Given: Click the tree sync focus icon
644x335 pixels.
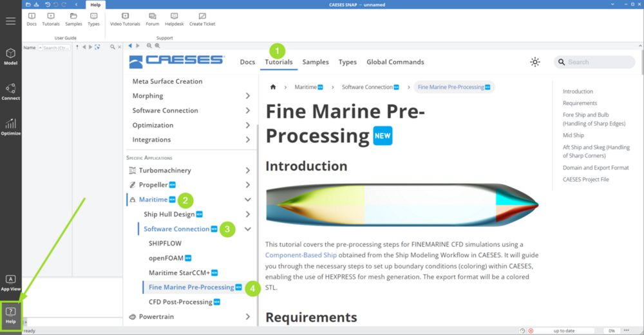Looking at the screenshot, I should [97, 47].
